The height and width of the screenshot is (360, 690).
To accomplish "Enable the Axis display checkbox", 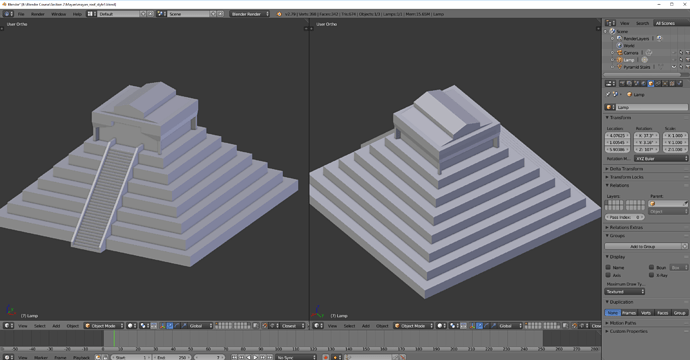I will 608,275.
